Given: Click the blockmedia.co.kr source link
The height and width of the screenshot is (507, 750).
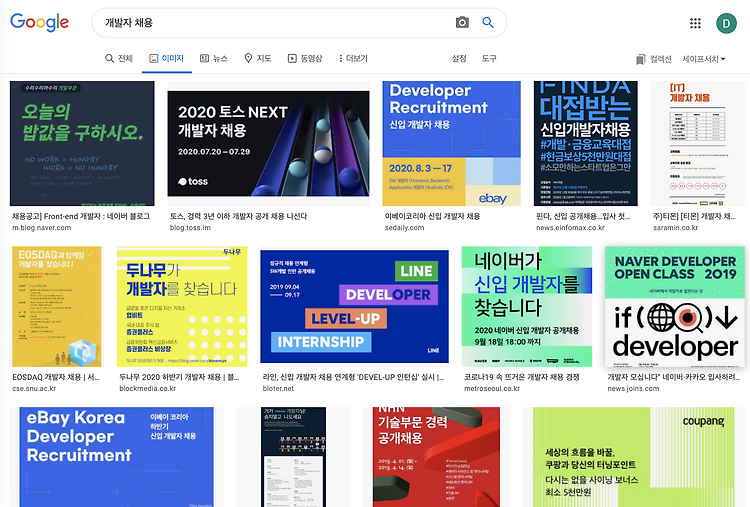Looking at the screenshot, I should 147,388.
